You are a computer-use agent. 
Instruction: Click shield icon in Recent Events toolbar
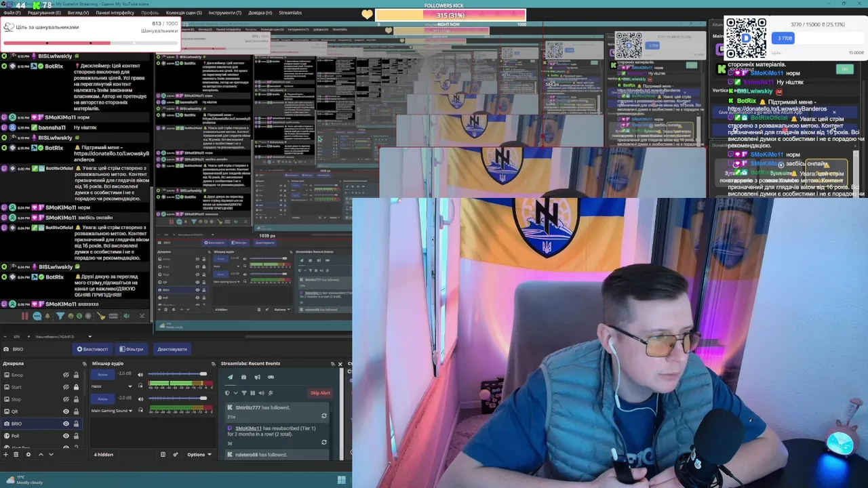point(227,393)
